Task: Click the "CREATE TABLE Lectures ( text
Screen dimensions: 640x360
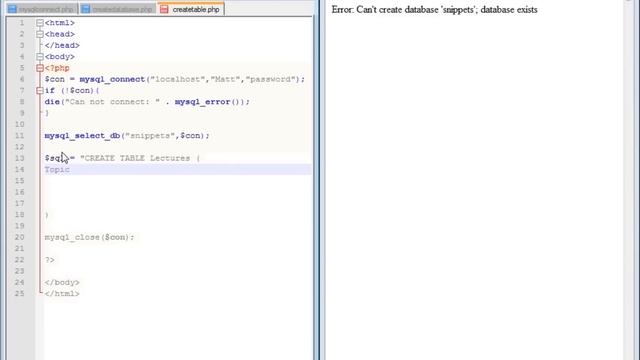Action: tap(140, 158)
